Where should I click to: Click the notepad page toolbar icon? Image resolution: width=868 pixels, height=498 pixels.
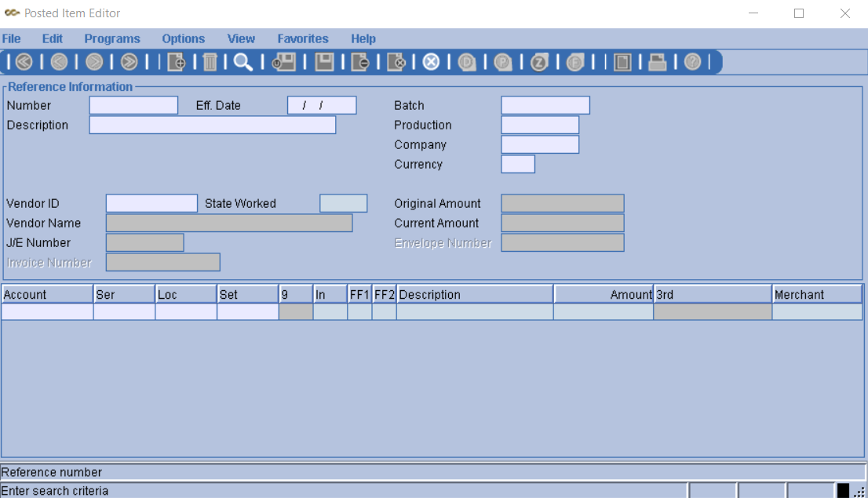622,62
